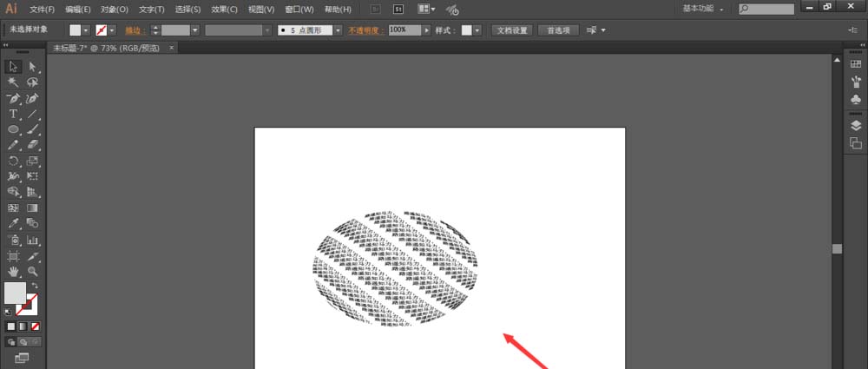Open the 窗口(W) menu
Image resolution: width=868 pixels, height=369 pixels.
click(299, 10)
